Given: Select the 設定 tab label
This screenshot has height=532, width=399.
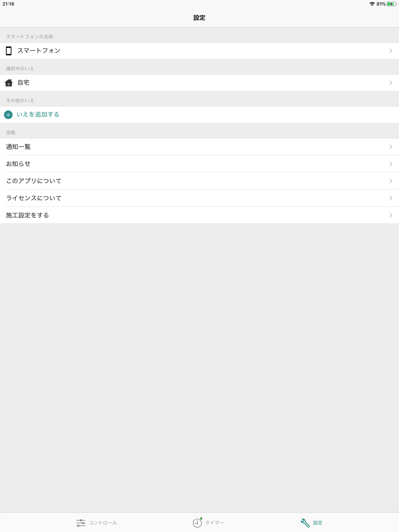Looking at the screenshot, I should point(318,523).
